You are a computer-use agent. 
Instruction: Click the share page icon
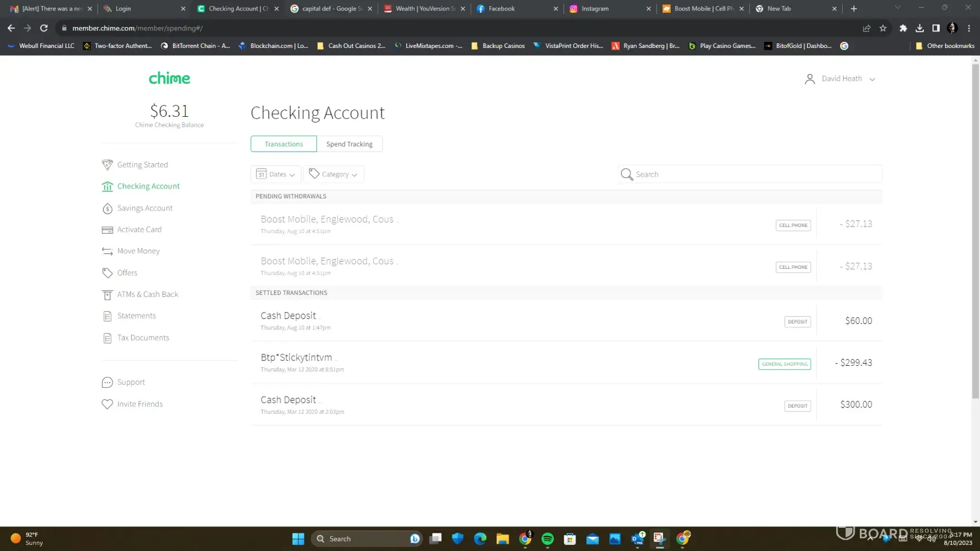click(866, 28)
